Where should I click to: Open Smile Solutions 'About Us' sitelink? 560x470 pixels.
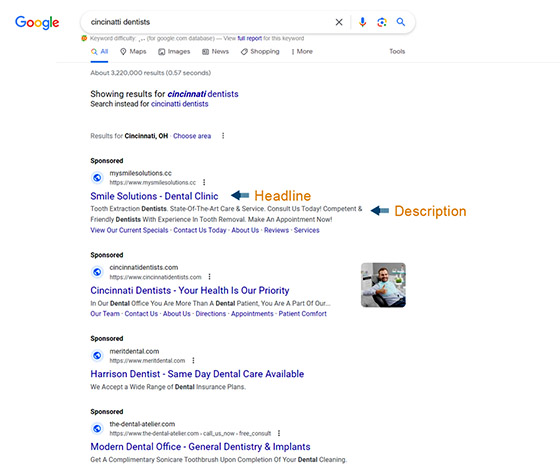[x=245, y=230]
